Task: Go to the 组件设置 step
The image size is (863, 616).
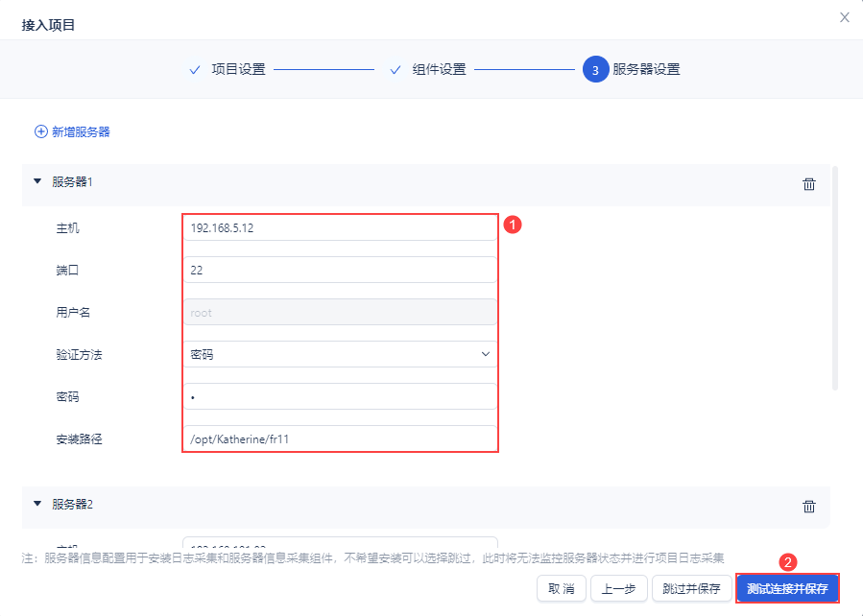Action: point(440,69)
